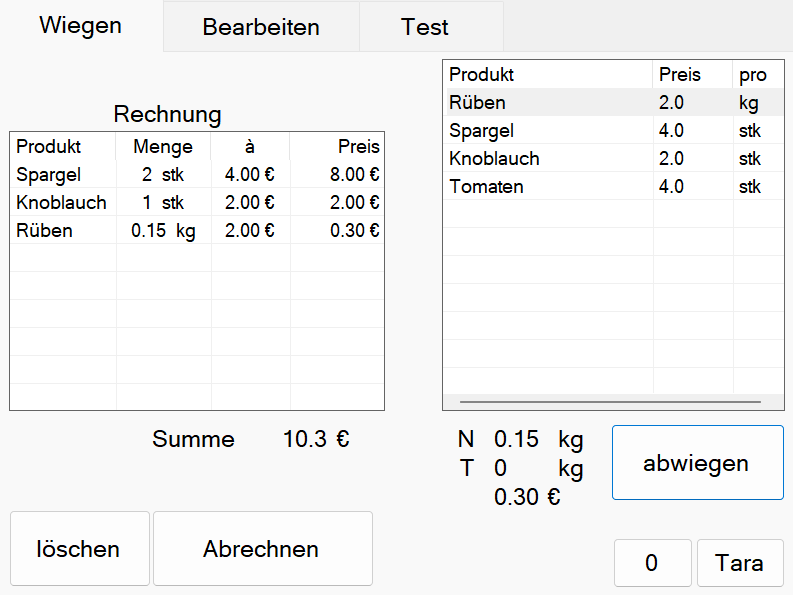This screenshot has width=793, height=595.
Task: Switch to the Wiegen tab
Action: tap(81, 26)
